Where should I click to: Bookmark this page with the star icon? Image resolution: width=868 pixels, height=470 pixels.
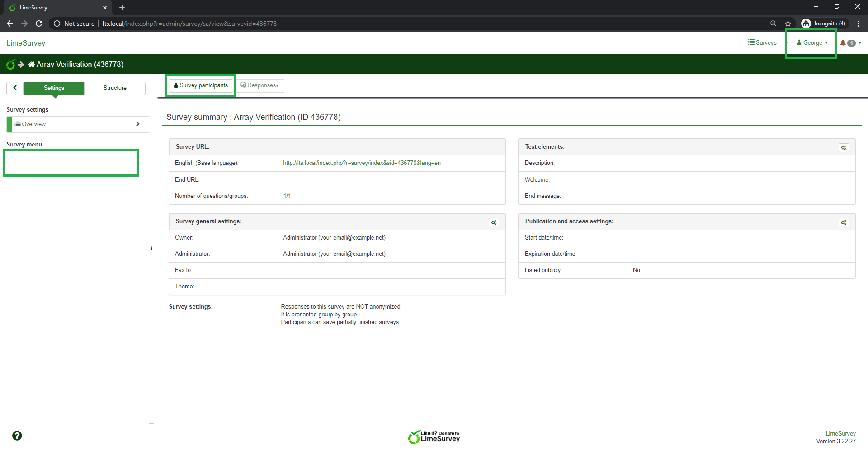click(x=788, y=23)
